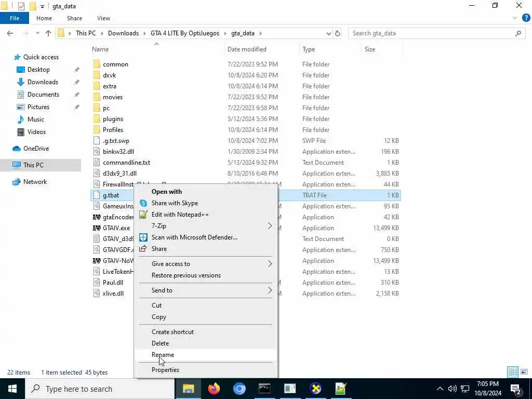Select the Paul.dll file
The height and width of the screenshot is (399, 532).
113,283
